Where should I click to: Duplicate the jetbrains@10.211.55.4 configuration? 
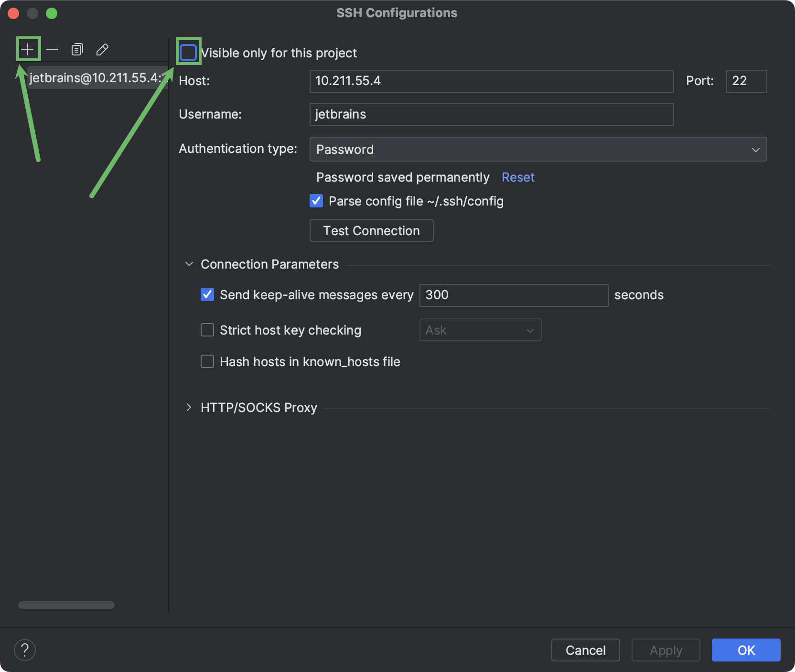[77, 49]
